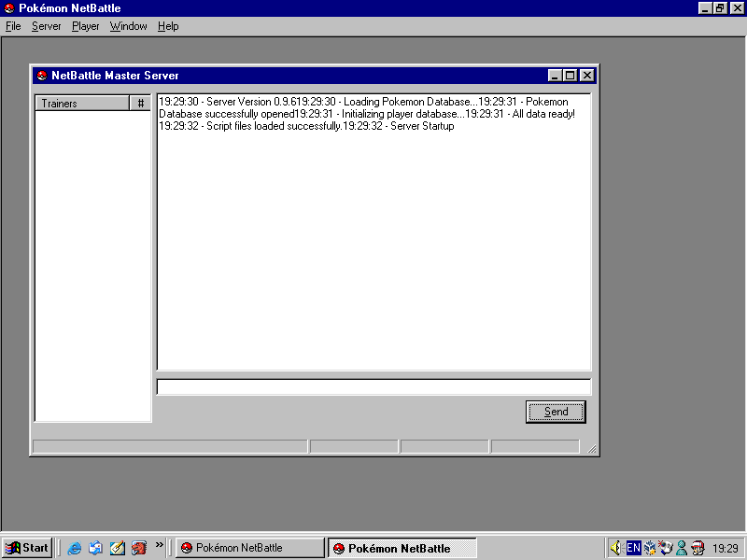Launch Internet Explorer from quick launch

coord(74,548)
